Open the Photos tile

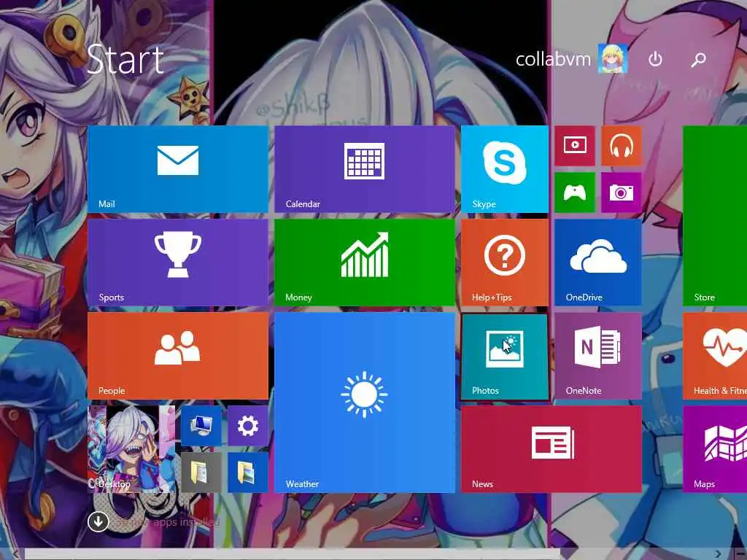coord(505,357)
